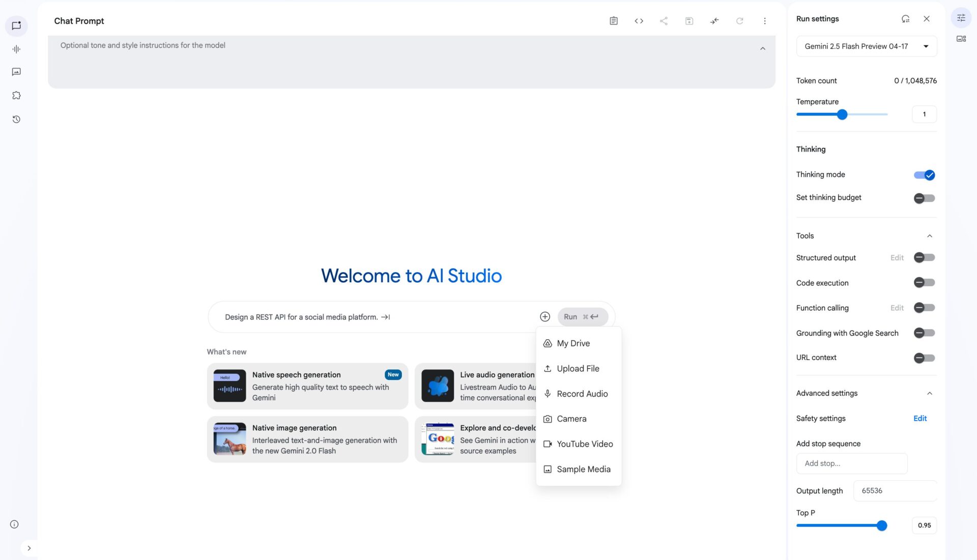
Task: Open the three-dot more options menu
Action: coord(764,21)
